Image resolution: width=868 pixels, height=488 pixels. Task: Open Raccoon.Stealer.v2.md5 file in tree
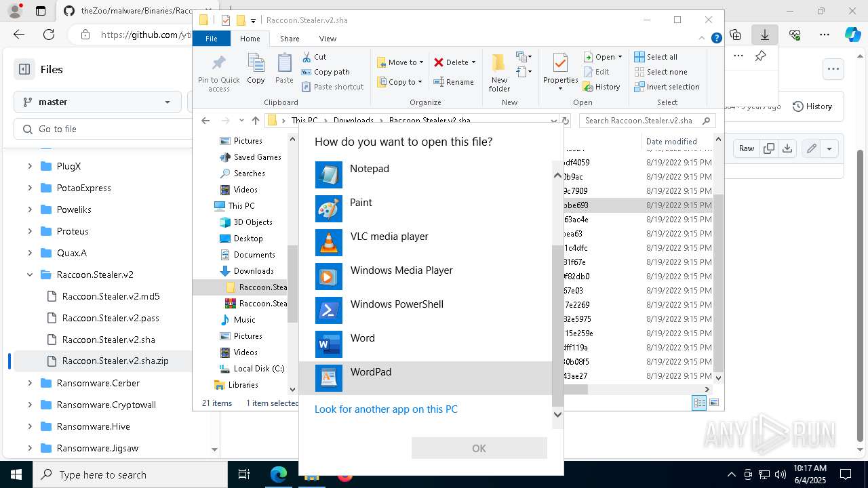click(x=111, y=296)
